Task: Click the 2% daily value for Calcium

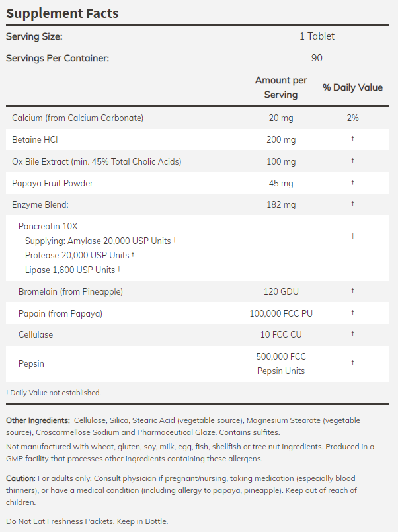Action: [x=352, y=118]
